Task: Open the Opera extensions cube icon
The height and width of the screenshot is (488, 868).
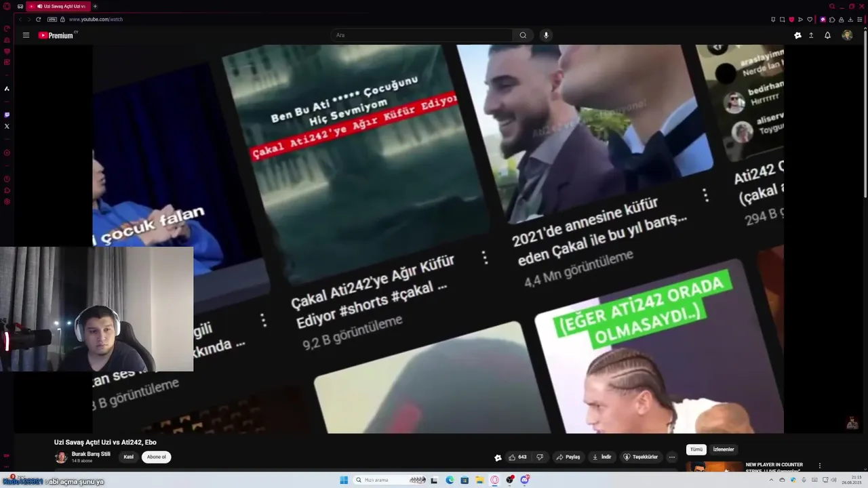Action: [832, 19]
